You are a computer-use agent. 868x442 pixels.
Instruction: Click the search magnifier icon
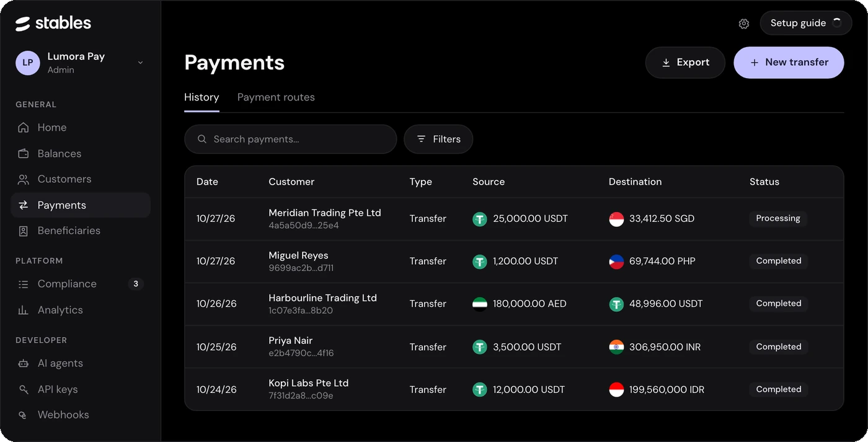point(202,139)
